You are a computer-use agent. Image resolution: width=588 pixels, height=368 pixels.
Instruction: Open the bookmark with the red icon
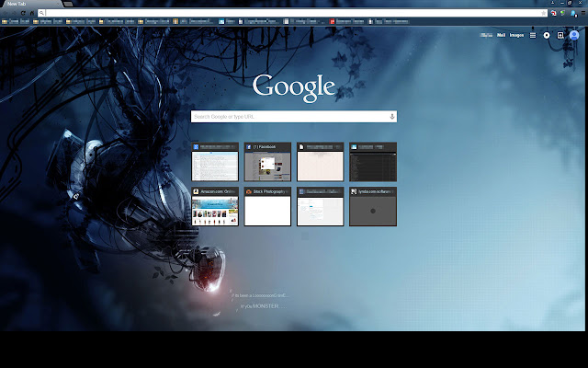(x=346, y=21)
